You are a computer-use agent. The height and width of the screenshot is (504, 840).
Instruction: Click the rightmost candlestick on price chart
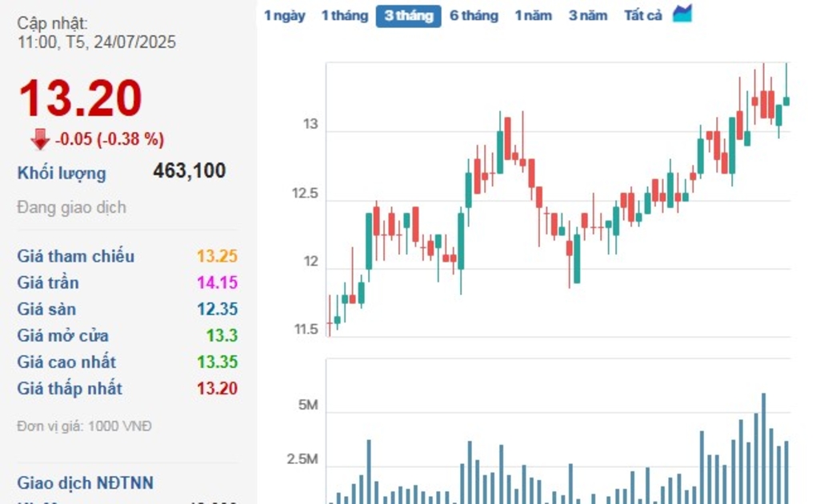[x=786, y=101]
